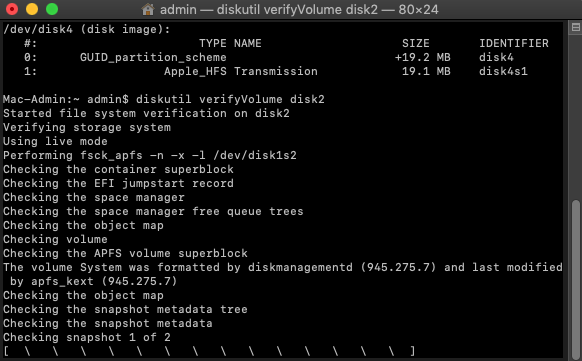The width and height of the screenshot is (582, 361).
Task: Click the backslash progress indicator line
Action: [x=209, y=351]
